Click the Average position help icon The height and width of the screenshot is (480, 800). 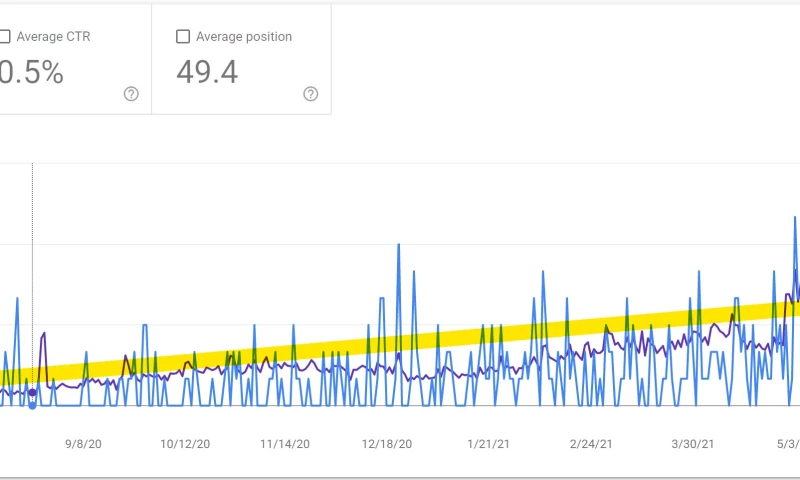(310, 94)
